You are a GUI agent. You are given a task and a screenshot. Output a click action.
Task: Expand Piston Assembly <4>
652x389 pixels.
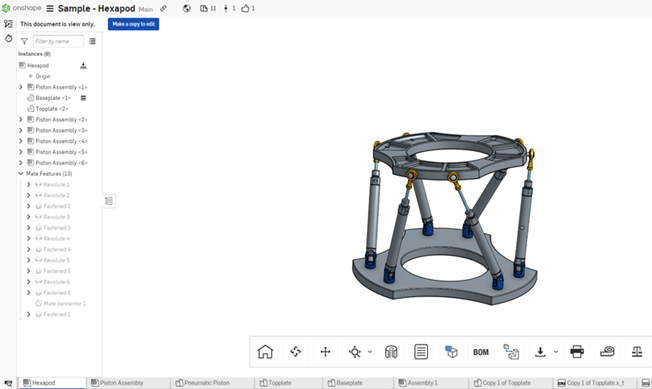pos(21,141)
